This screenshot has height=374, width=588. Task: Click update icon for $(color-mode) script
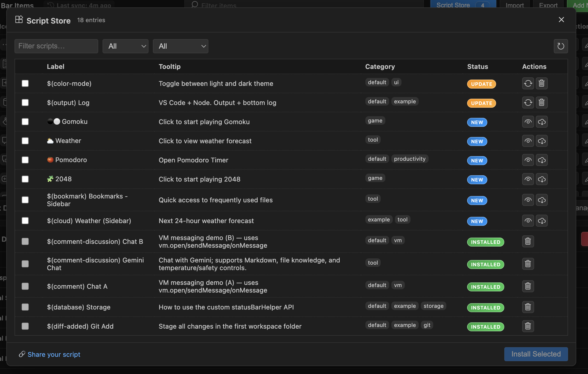(x=528, y=83)
